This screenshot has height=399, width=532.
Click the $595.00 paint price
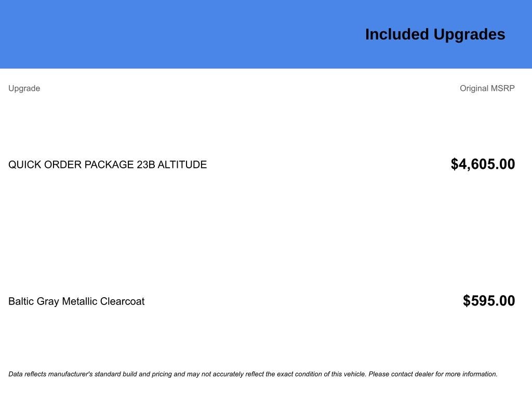click(489, 301)
